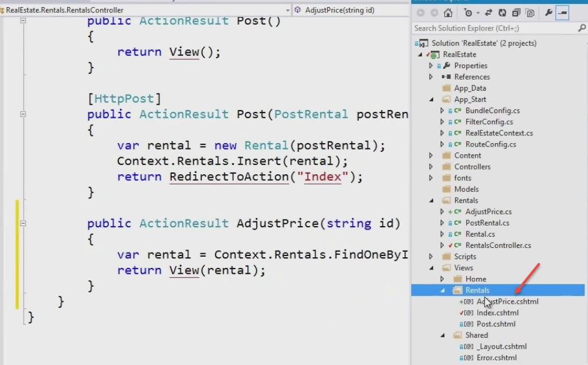The image size is (588, 365).
Task: Select the References tree item
Action: (x=471, y=77)
